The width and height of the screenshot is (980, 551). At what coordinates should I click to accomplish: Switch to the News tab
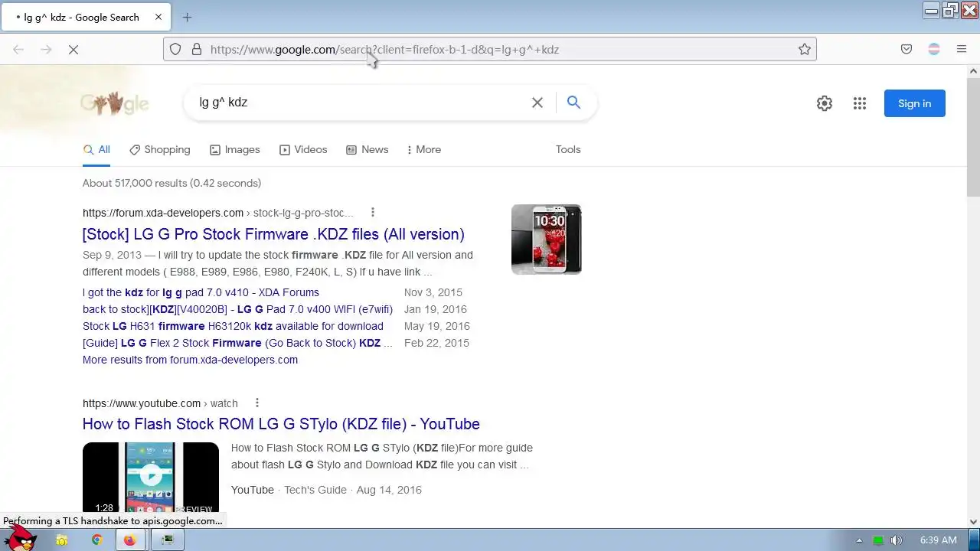(x=367, y=149)
